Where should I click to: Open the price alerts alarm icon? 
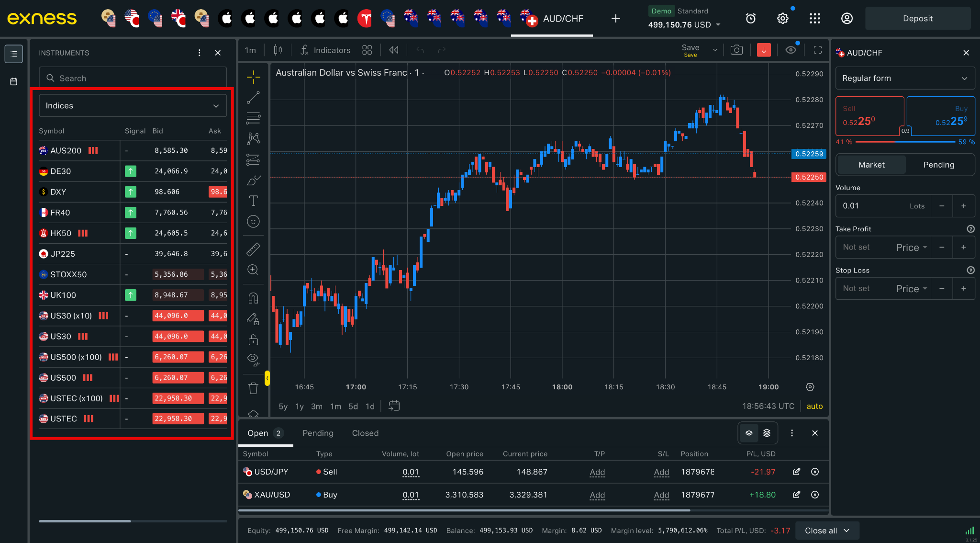pyautogui.click(x=751, y=18)
